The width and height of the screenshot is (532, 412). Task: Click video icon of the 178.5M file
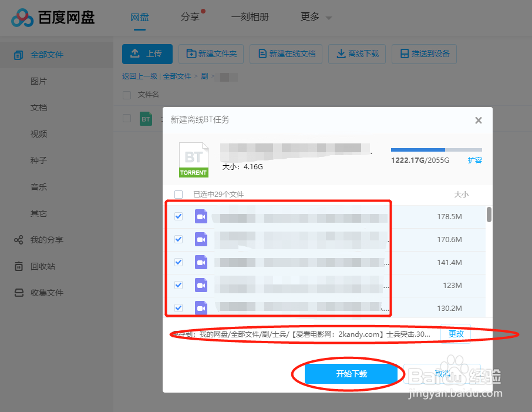(x=201, y=216)
